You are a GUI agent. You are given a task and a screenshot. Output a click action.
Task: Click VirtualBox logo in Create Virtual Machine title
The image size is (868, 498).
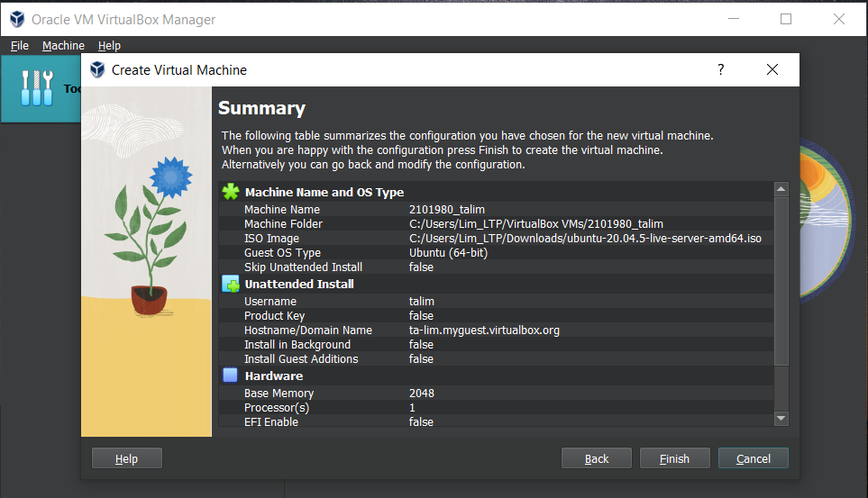[x=97, y=69]
